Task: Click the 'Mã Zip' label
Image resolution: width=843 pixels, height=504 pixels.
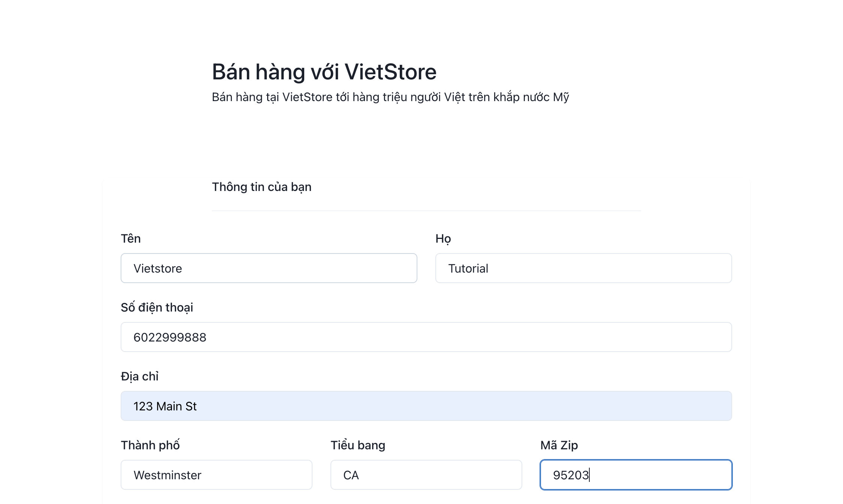Action: [x=559, y=445]
